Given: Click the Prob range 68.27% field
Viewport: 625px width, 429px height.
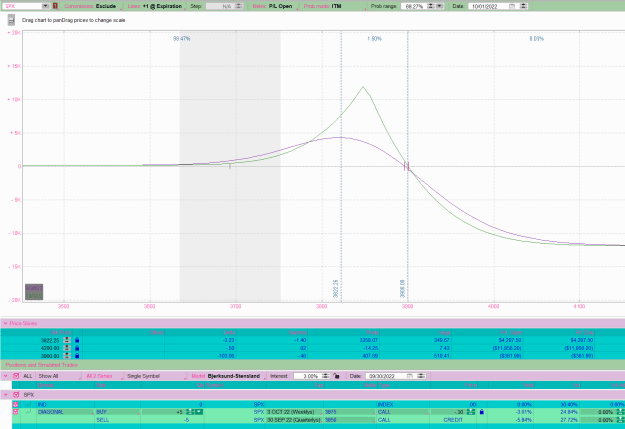Looking at the screenshot, I should pyautogui.click(x=414, y=6).
